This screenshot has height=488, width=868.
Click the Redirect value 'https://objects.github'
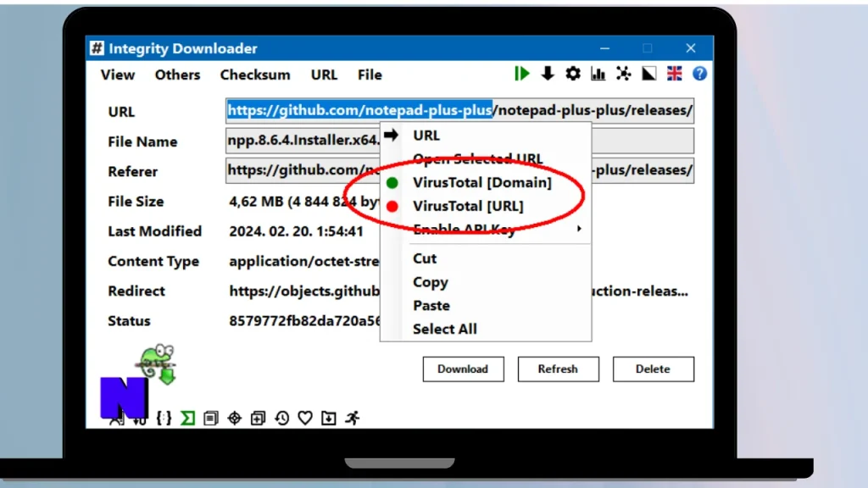point(304,291)
